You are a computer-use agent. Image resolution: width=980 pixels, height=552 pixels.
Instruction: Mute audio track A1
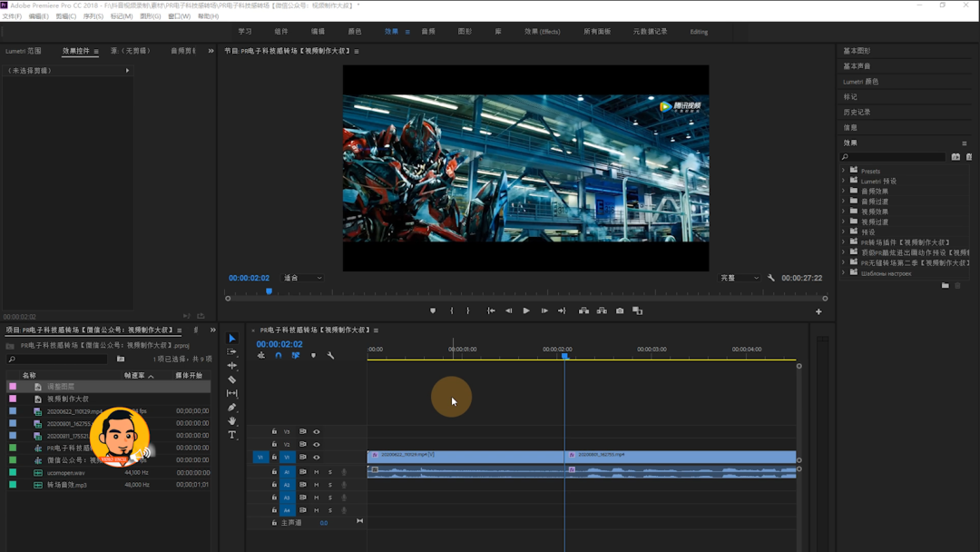317,472
